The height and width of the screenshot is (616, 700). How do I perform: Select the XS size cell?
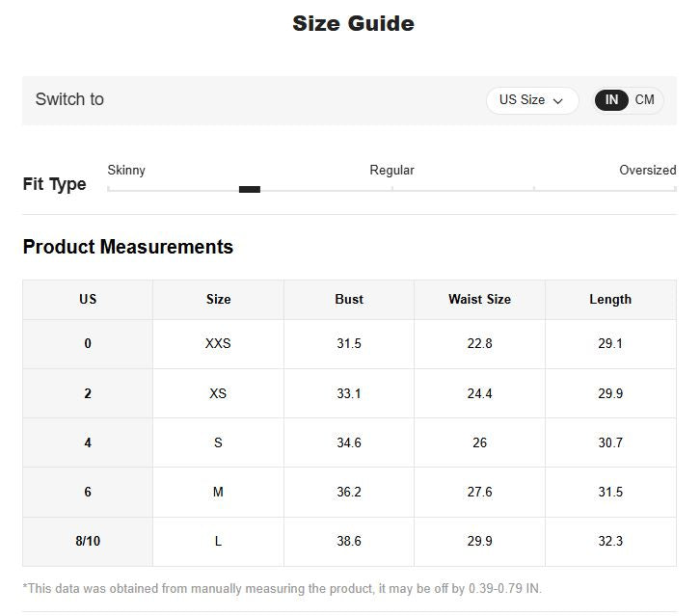[218, 393]
